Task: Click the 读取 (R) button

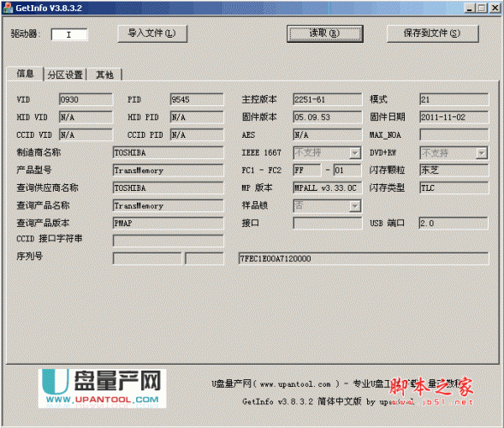Action: [324, 33]
